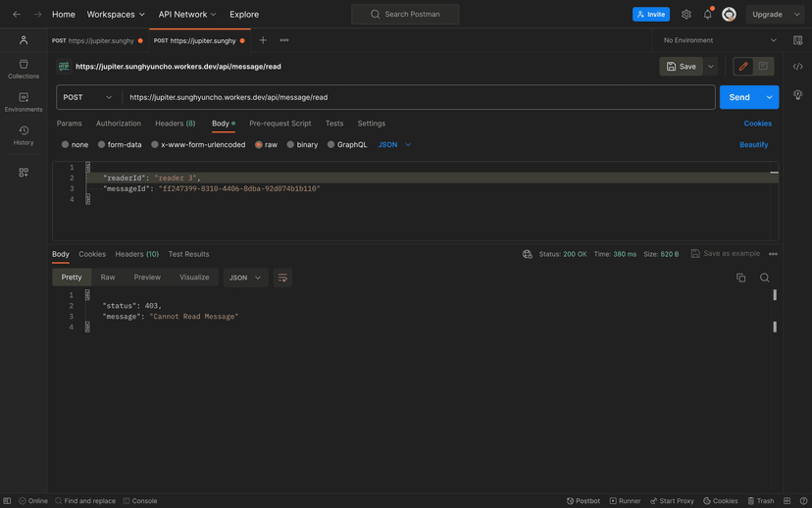Open the response JSON format dropdown
812x508 pixels.
tap(245, 278)
